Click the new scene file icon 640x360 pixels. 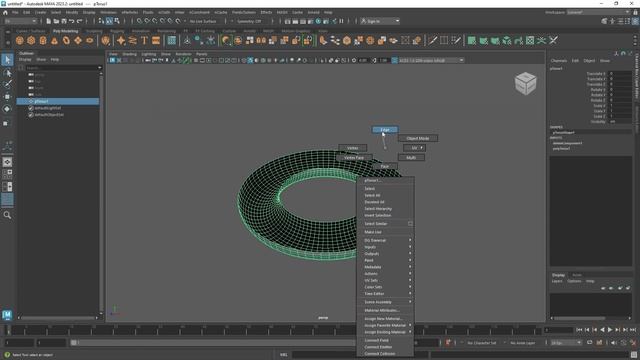(49, 21)
